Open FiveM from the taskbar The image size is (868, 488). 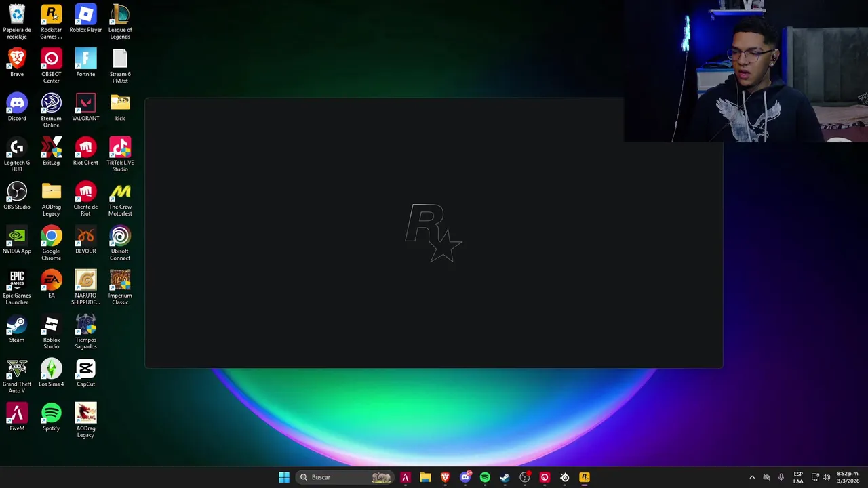(406, 477)
